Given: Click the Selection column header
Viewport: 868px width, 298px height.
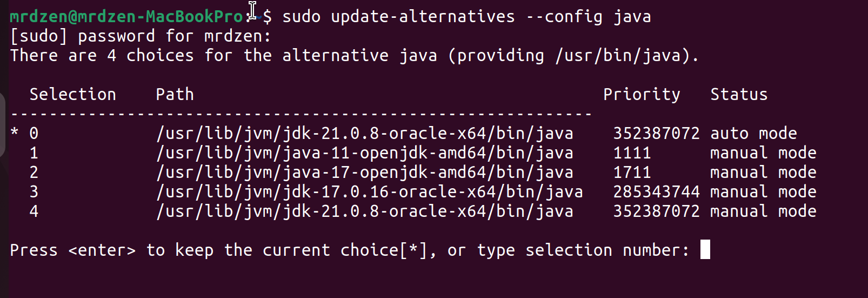Looking at the screenshot, I should coord(72,95).
